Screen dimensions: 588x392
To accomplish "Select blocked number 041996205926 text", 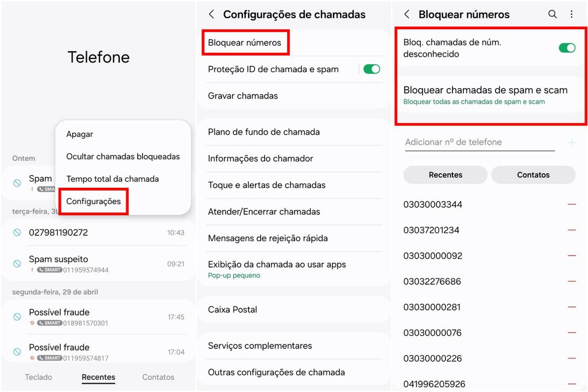I will pyautogui.click(x=434, y=384).
